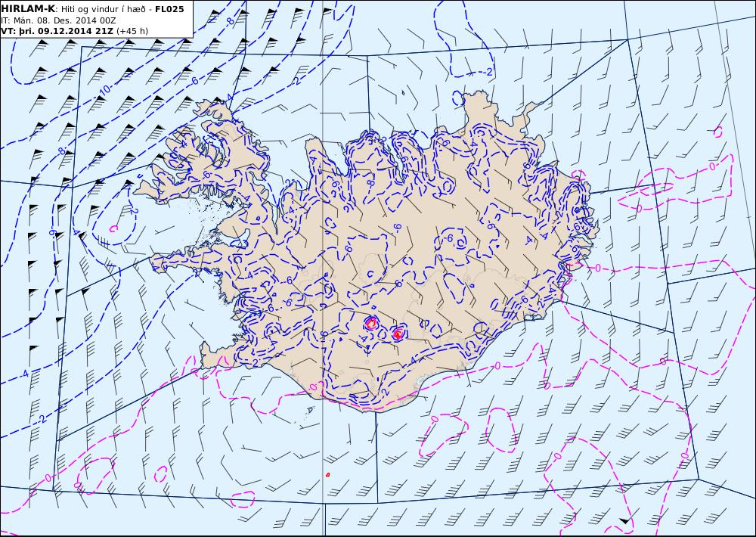Click the 'VT: þri. 09.12.2014 21Z' valid time
This screenshot has height=537, width=756.
(57, 31)
